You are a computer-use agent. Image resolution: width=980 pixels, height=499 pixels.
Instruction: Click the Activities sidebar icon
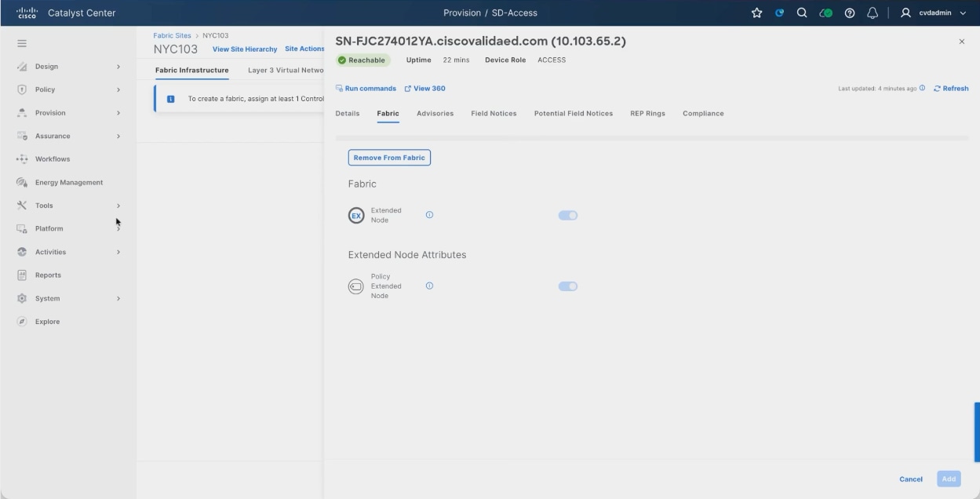22,252
